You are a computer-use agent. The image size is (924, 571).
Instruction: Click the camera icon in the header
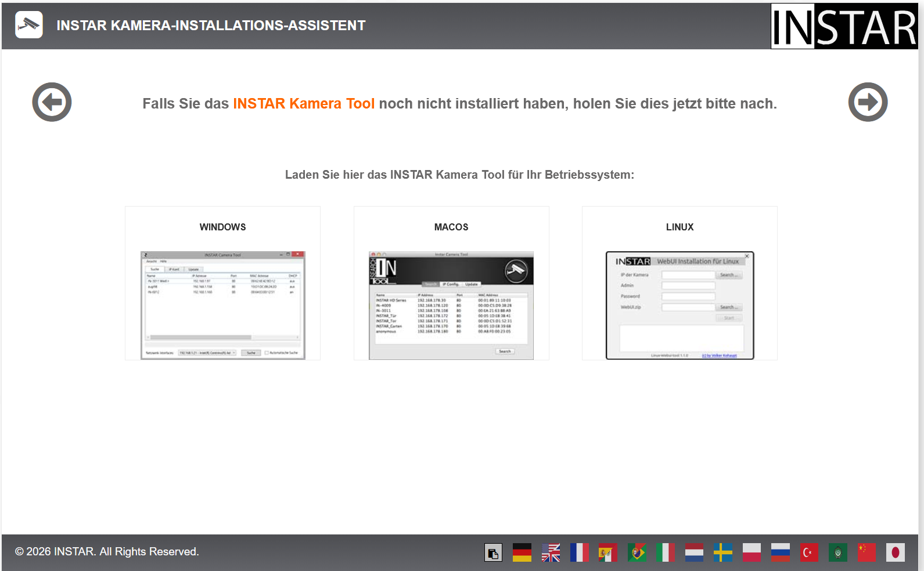29,25
